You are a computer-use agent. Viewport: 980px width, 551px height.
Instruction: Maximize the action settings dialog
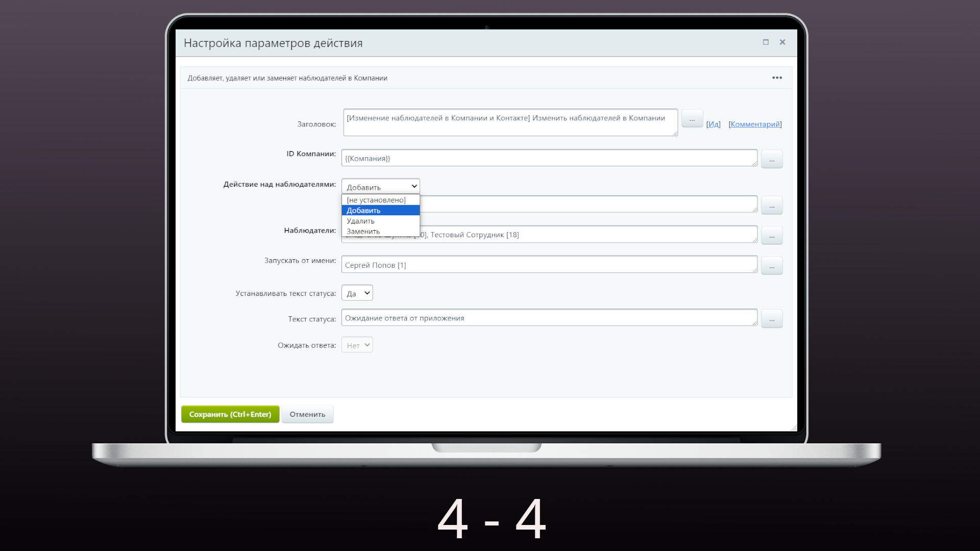tap(766, 42)
